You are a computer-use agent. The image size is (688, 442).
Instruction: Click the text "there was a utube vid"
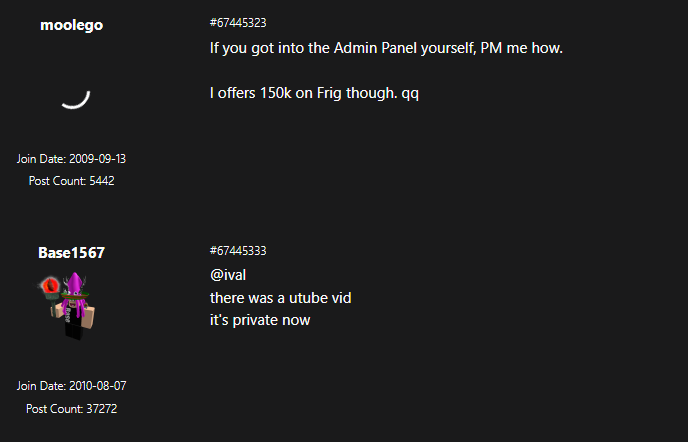pos(280,298)
